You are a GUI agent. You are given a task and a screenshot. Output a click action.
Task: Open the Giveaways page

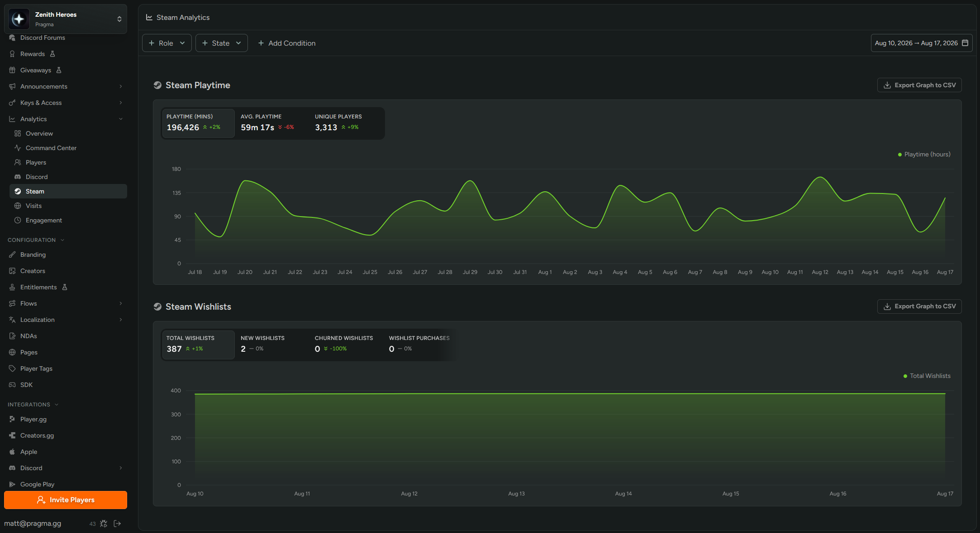pyautogui.click(x=36, y=70)
